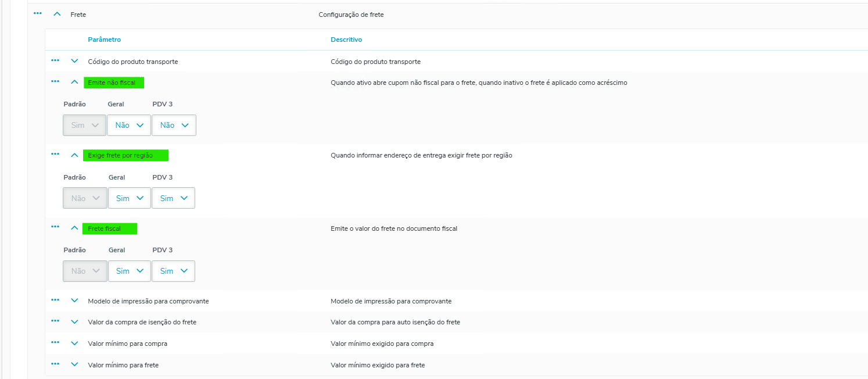This screenshot has height=379, width=868.
Task: Click the Descritivo column header
Action: point(346,40)
